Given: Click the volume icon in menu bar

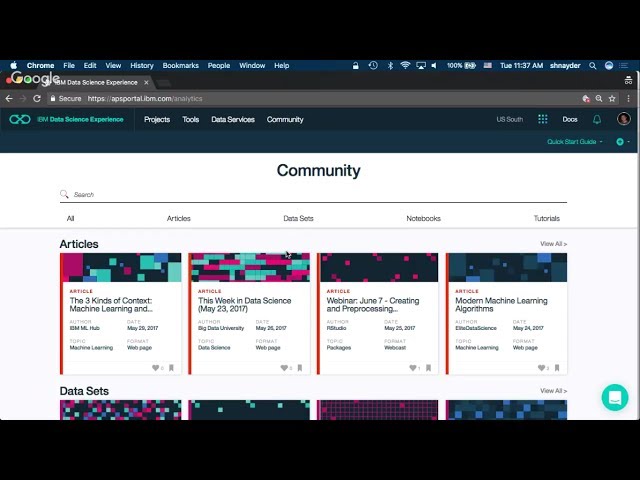Looking at the screenshot, I should pyautogui.click(x=434, y=65).
